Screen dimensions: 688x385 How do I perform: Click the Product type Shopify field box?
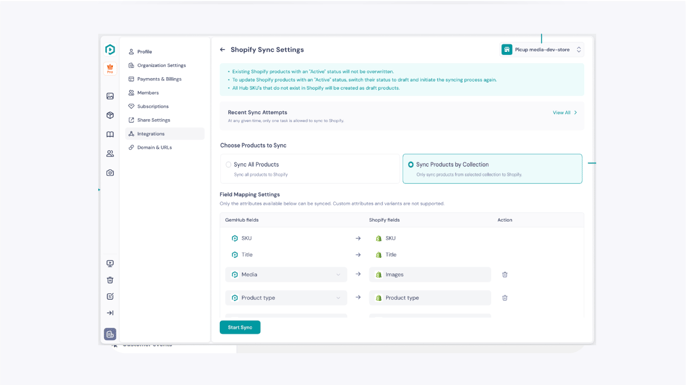pyautogui.click(x=430, y=298)
